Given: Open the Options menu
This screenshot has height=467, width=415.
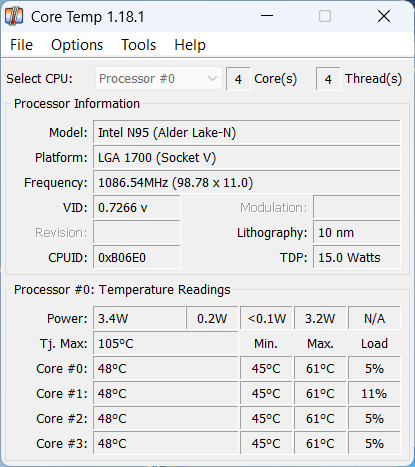Looking at the screenshot, I should [77, 45].
